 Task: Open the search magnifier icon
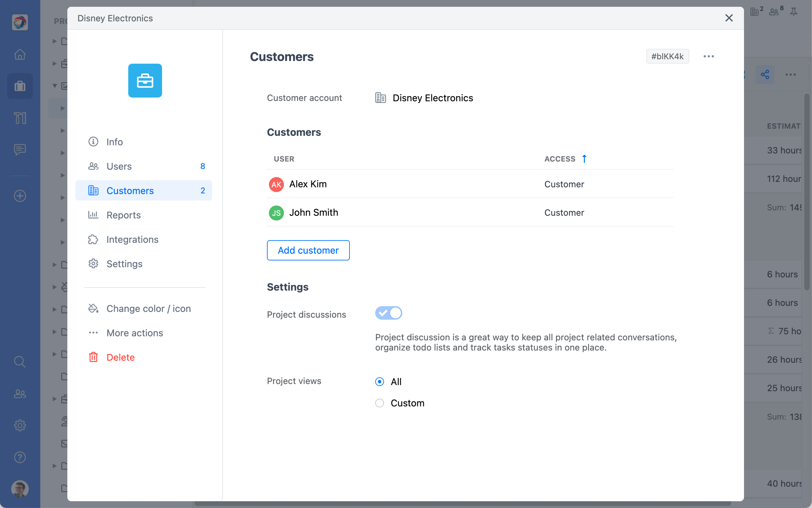(x=20, y=362)
